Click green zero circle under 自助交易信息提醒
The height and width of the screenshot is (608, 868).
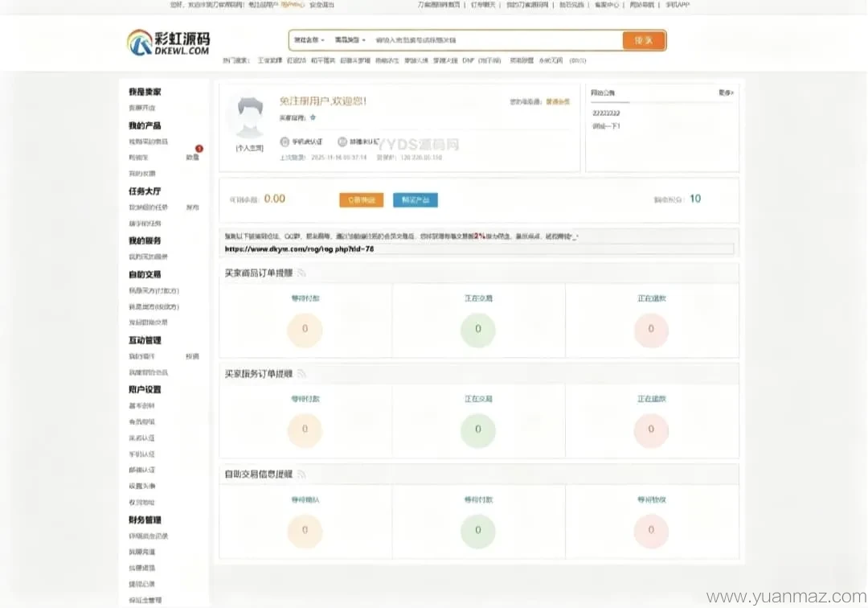(478, 531)
